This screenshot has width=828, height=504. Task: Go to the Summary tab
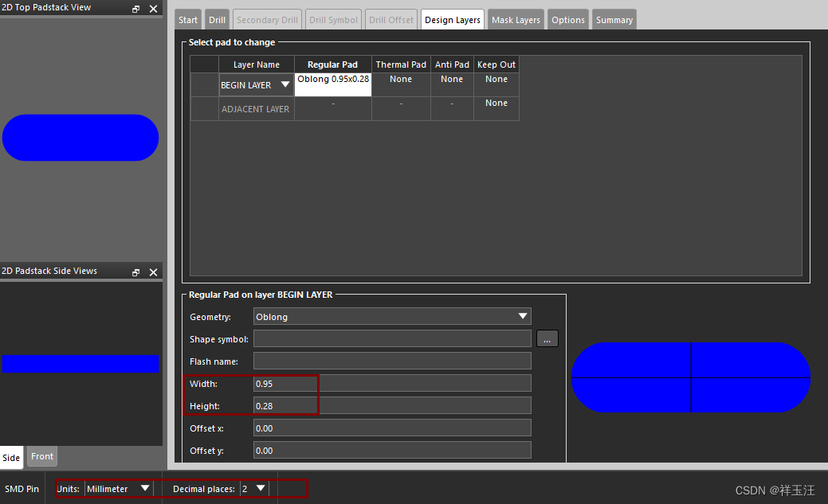(614, 20)
